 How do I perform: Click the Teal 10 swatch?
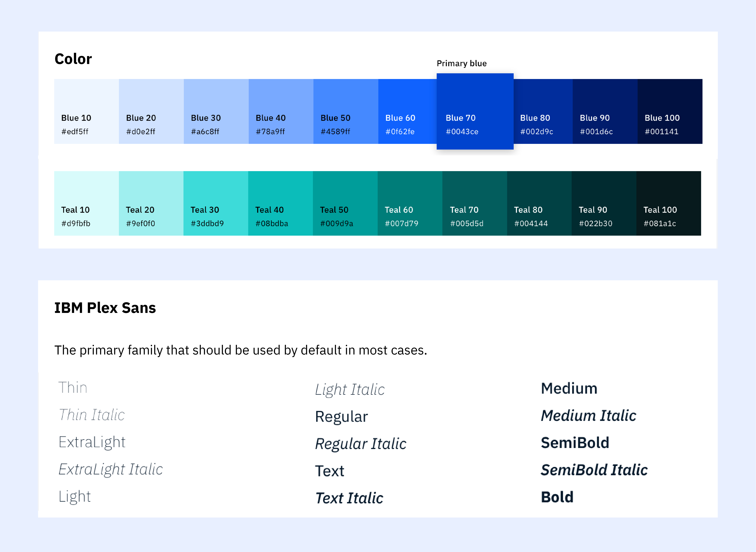(87, 203)
